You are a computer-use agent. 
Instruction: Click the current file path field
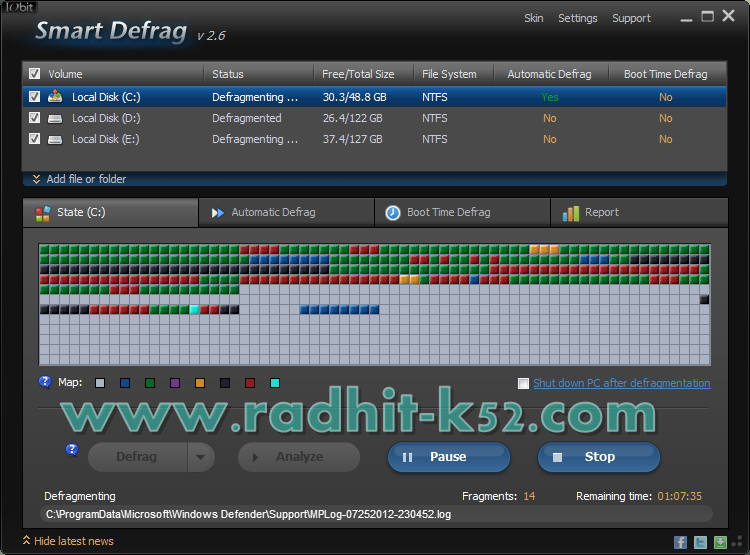click(x=376, y=514)
